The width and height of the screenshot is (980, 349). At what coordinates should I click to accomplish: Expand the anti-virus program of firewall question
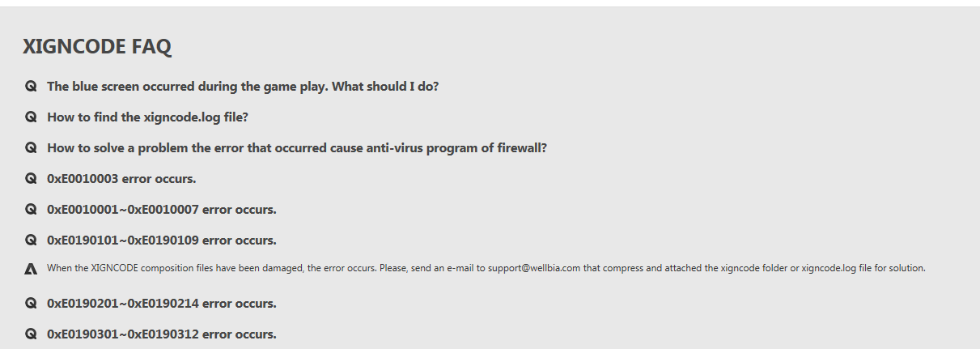click(x=296, y=147)
